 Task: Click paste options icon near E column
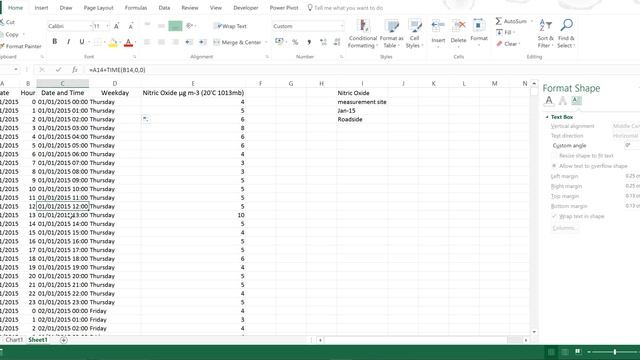[146, 119]
